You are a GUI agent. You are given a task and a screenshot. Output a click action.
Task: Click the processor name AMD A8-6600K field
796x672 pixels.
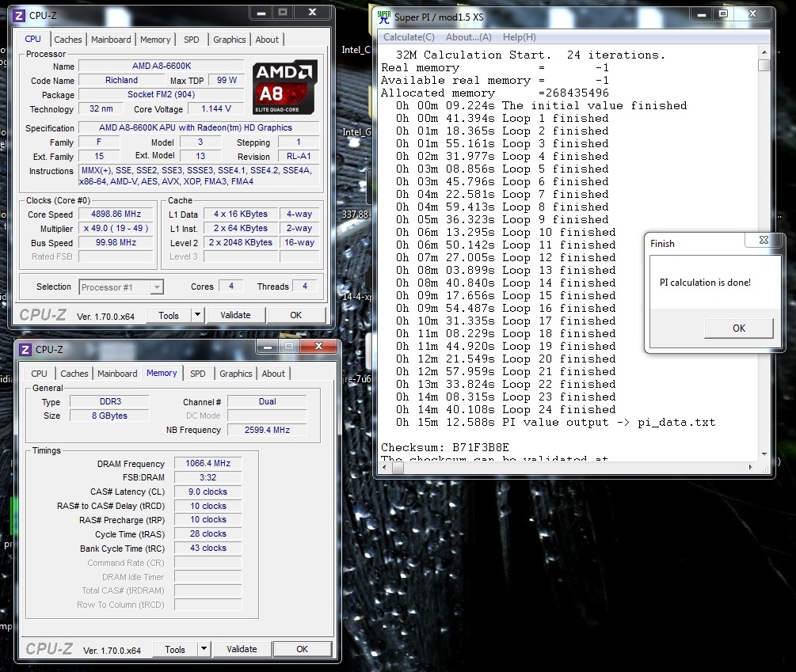coord(162,66)
